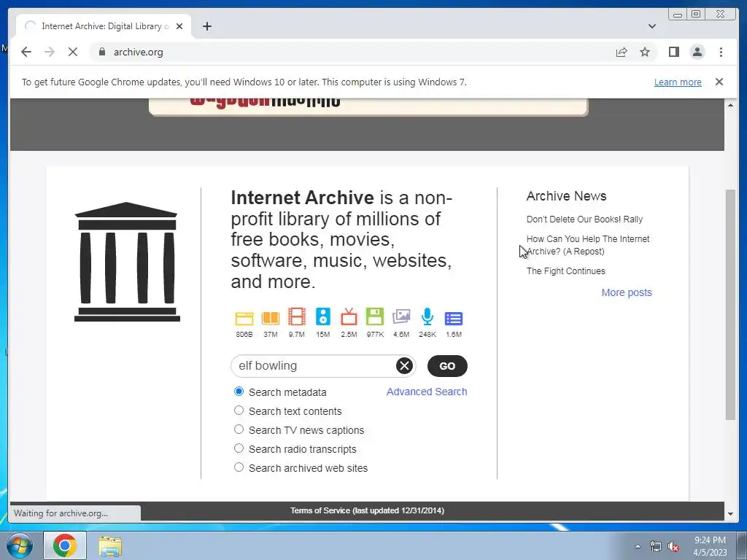
Task: Open the audio speaker icon (15M)
Action: pos(322,316)
